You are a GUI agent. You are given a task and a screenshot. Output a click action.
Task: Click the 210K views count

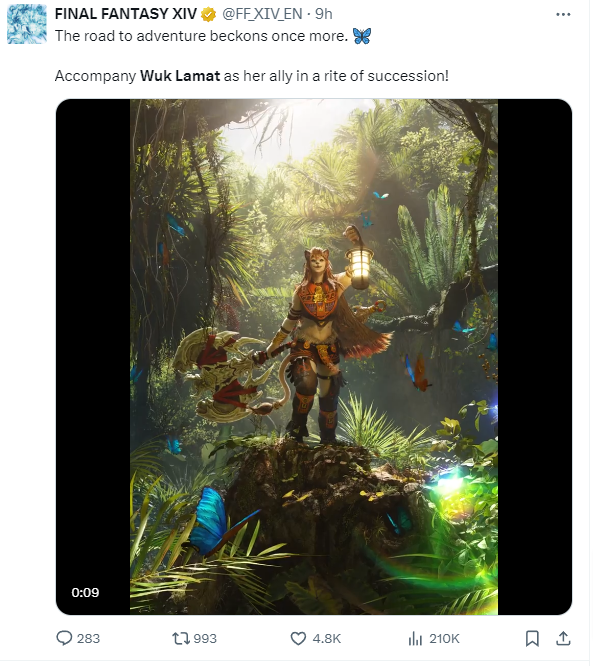444,638
